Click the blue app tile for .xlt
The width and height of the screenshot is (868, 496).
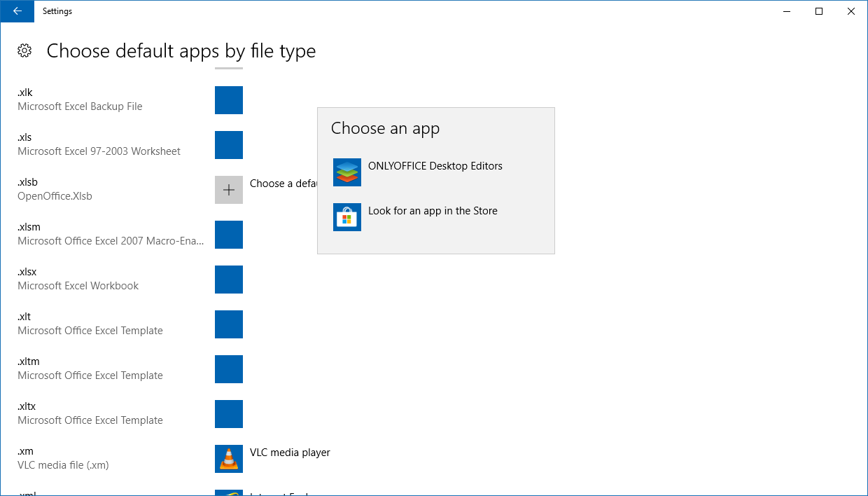point(229,324)
